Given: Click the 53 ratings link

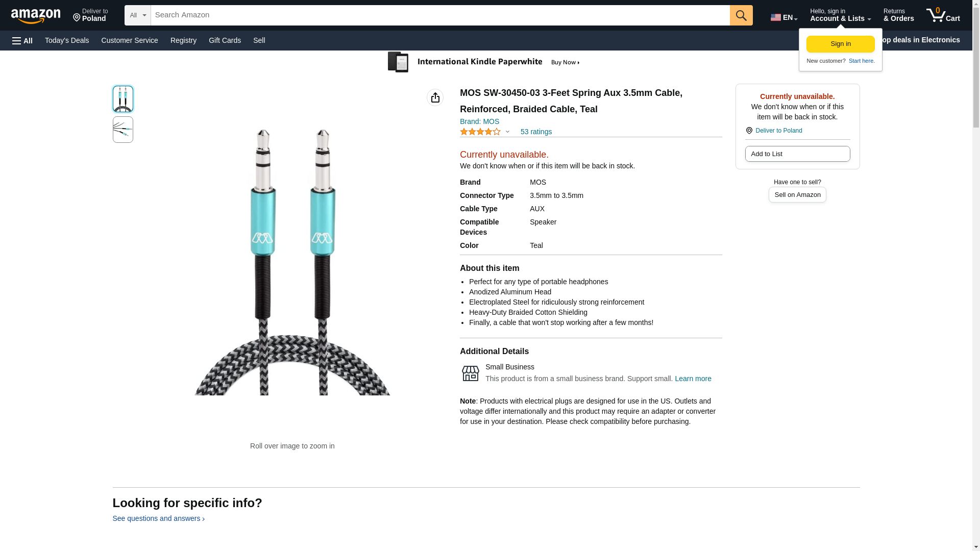Looking at the screenshot, I should (x=536, y=132).
